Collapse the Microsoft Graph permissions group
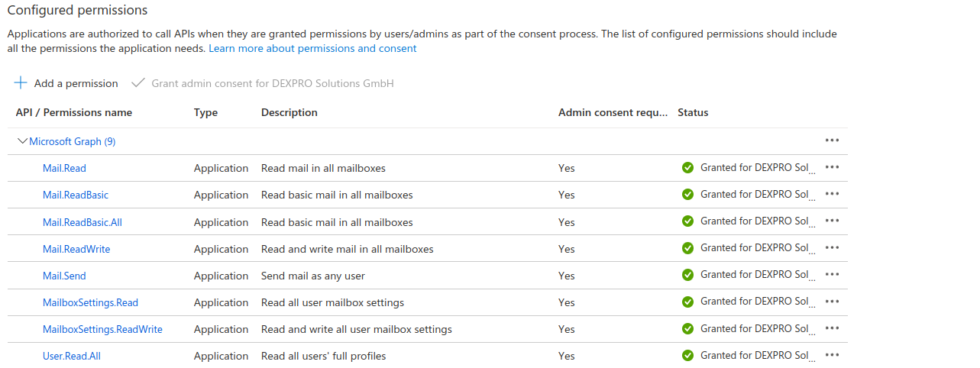The width and height of the screenshot is (980, 368). (x=22, y=141)
